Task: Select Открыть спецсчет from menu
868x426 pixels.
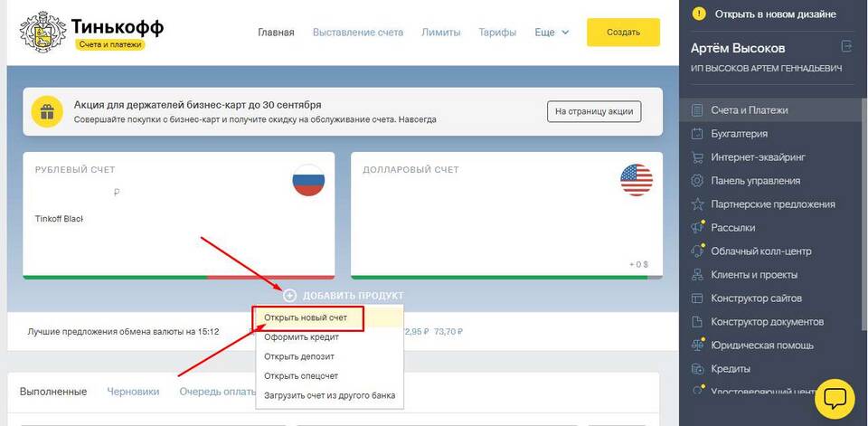Action: point(301,375)
